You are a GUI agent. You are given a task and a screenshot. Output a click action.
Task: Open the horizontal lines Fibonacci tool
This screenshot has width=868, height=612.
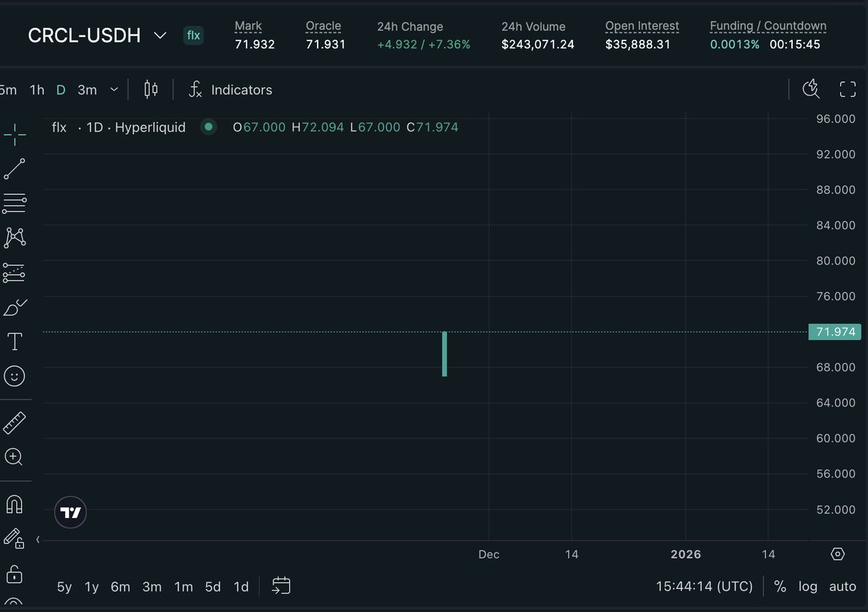[14, 203]
